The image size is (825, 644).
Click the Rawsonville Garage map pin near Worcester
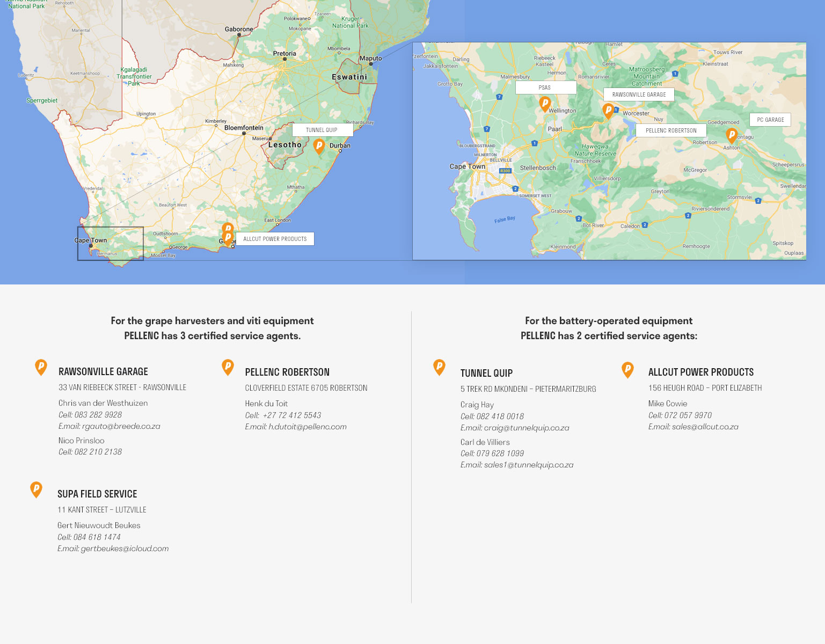tap(608, 111)
